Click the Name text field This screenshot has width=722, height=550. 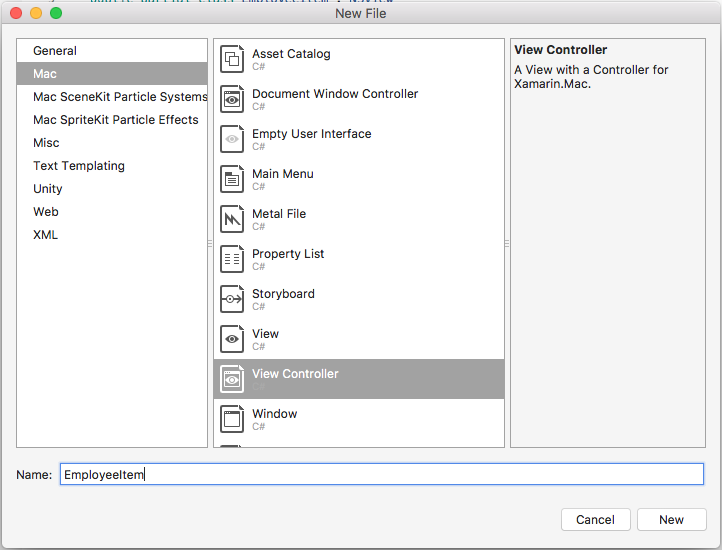[382, 474]
